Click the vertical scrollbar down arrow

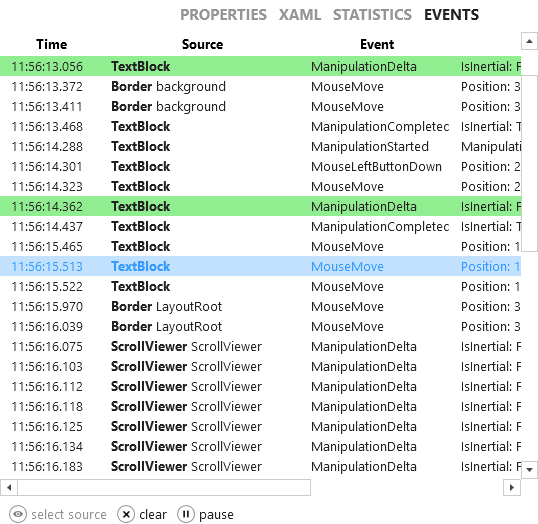tap(529, 469)
